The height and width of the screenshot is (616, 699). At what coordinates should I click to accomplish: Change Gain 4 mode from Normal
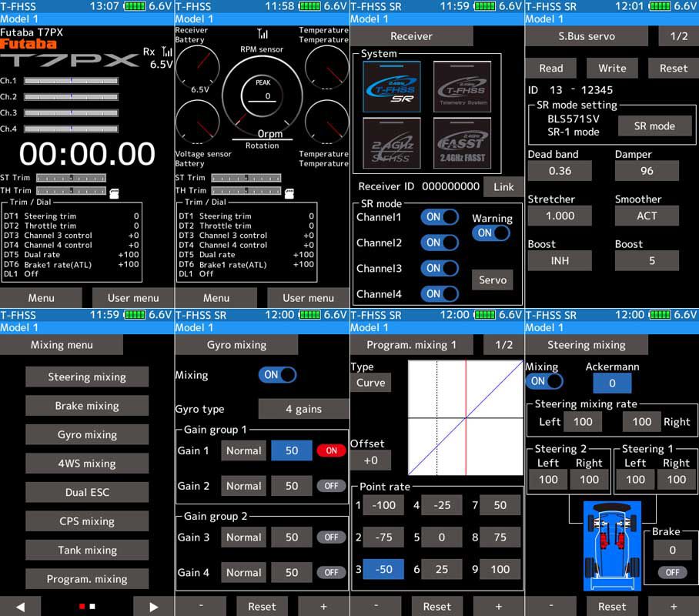coord(243,573)
